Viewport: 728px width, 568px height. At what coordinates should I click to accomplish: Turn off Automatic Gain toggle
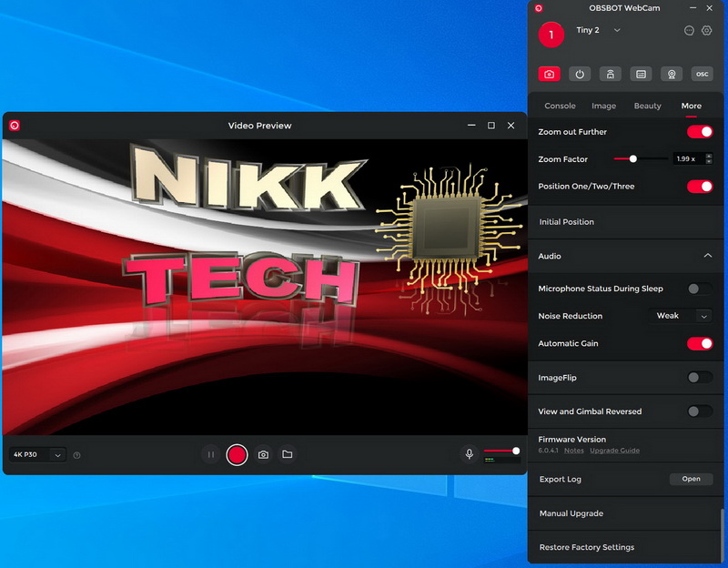pos(700,344)
